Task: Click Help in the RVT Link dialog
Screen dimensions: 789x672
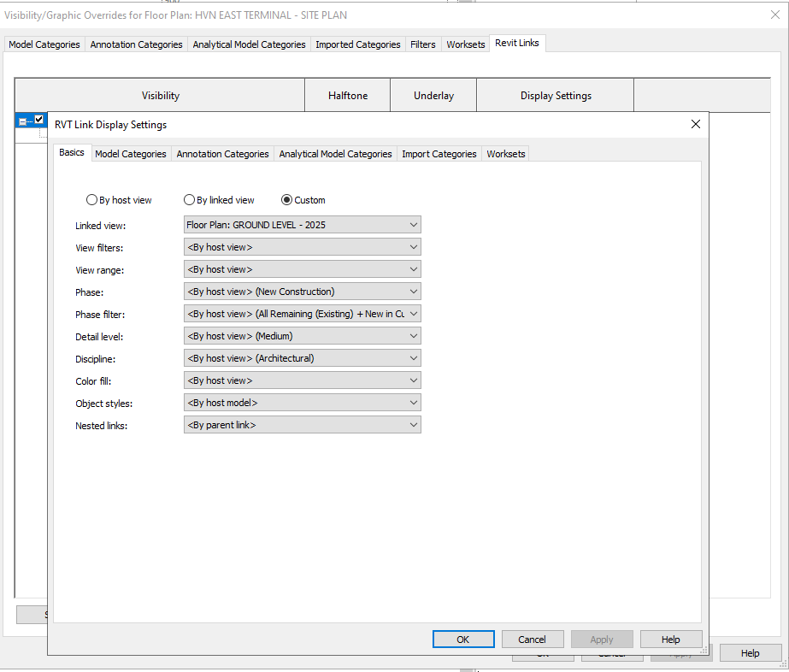Action: 671,639
